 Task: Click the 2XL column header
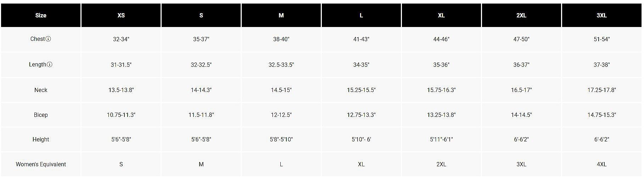(521, 15)
